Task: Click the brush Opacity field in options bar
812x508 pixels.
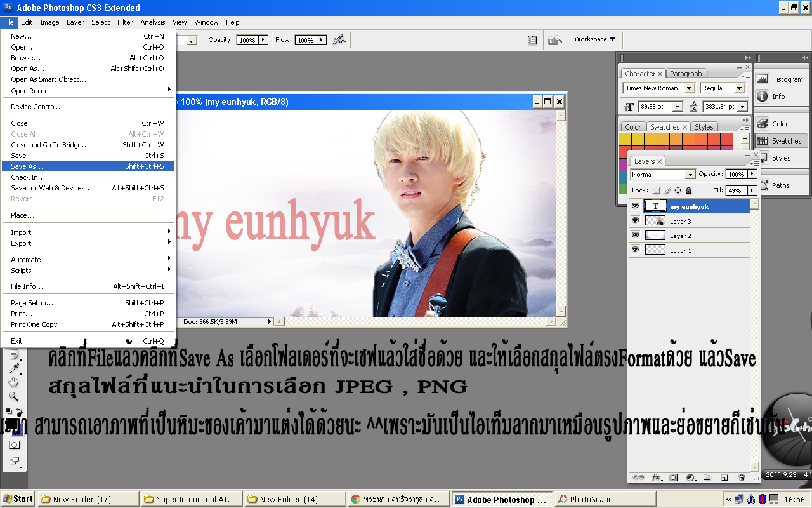Action: tap(246, 40)
